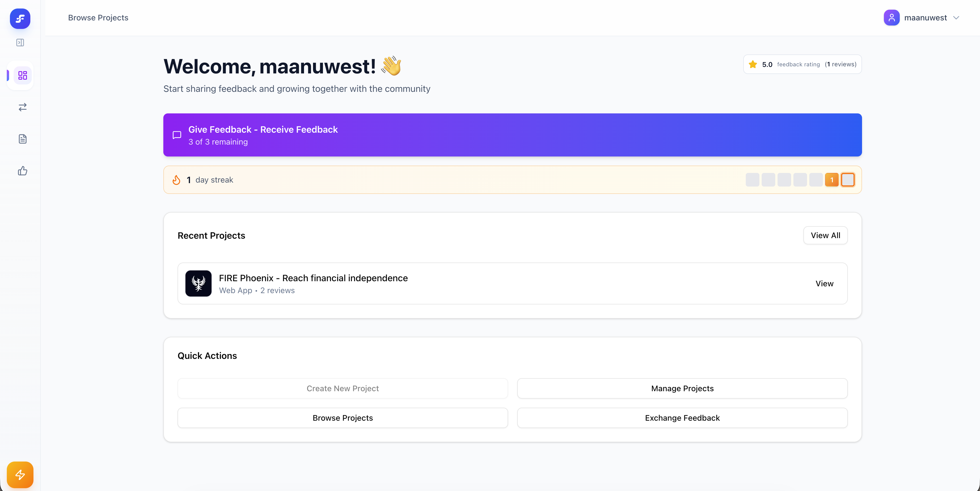Screen dimensions: 980x491
Task: Click the View All button for Recent Projects
Action: (x=825, y=235)
